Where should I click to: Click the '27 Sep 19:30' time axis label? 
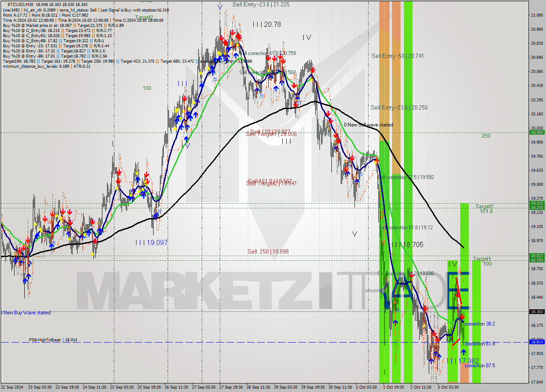(231, 387)
